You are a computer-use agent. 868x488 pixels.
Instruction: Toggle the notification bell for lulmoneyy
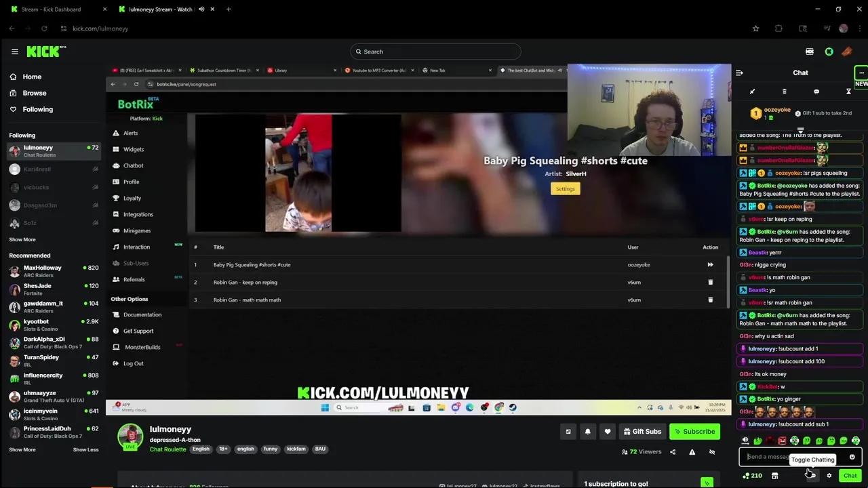click(588, 432)
